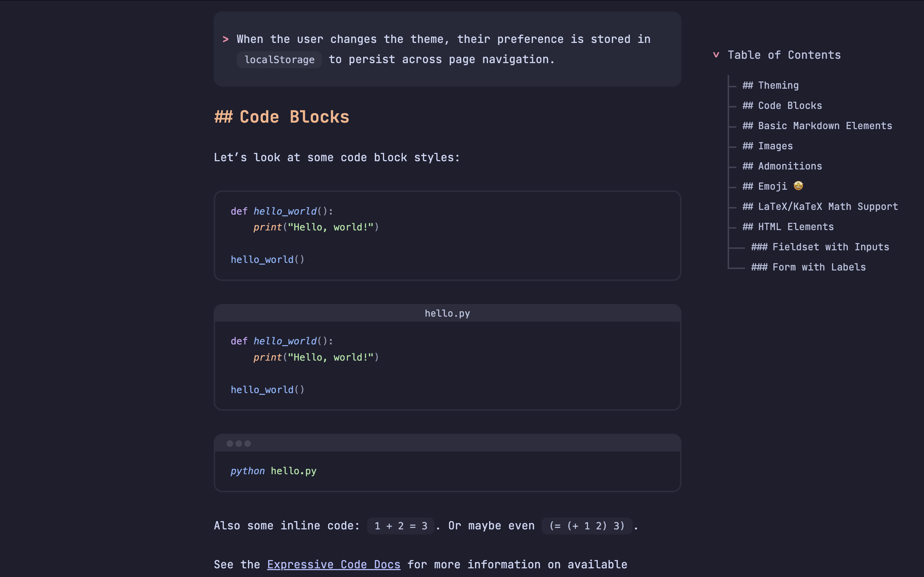Follow the Expressive Code Docs link
The image size is (924, 577).
click(x=334, y=564)
